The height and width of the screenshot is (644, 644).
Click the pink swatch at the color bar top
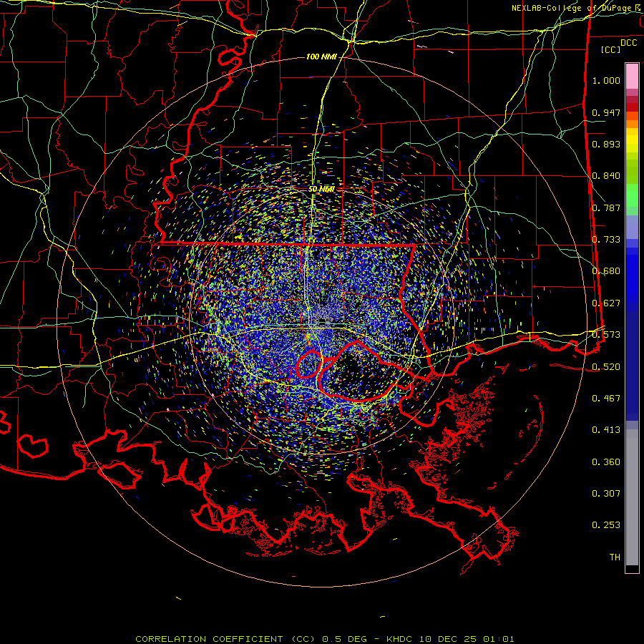pos(632,76)
